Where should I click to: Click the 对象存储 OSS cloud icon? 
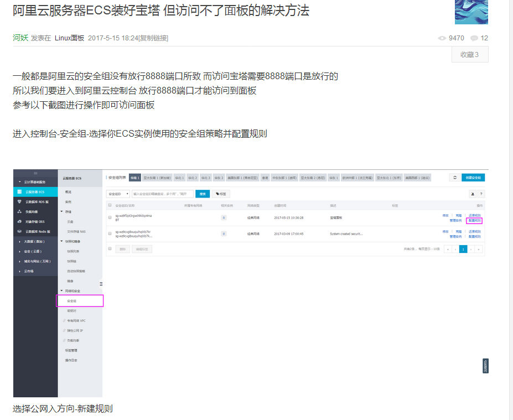click(19, 221)
